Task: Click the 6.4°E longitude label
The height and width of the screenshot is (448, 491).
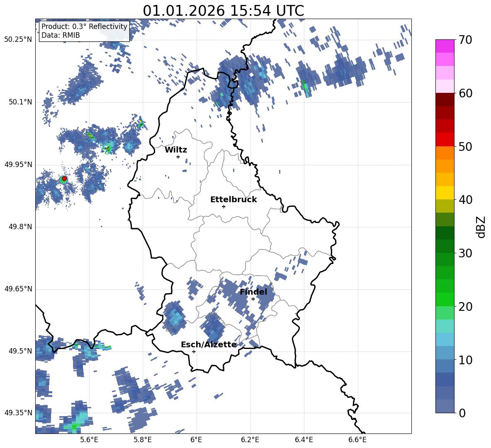Action: point(304,440)
